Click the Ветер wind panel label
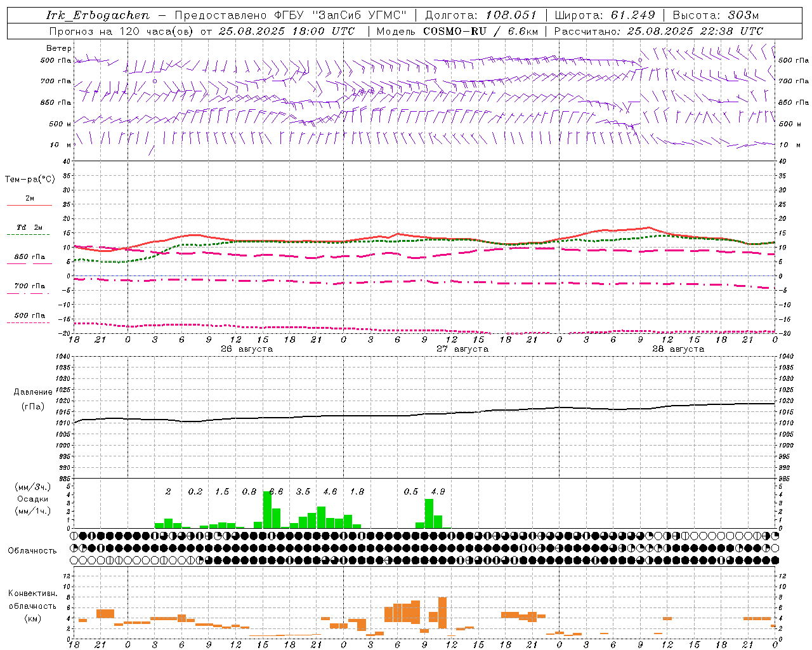Viewport: 812px width, 650px height. pyautogui.click(x=59, y=48)
